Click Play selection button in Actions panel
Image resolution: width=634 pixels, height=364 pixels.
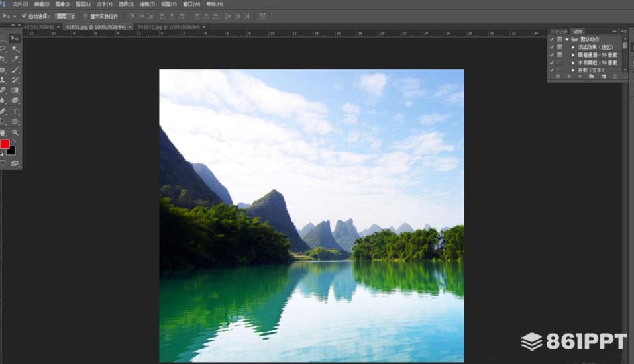pyautogui.click(x=580, y=76)
